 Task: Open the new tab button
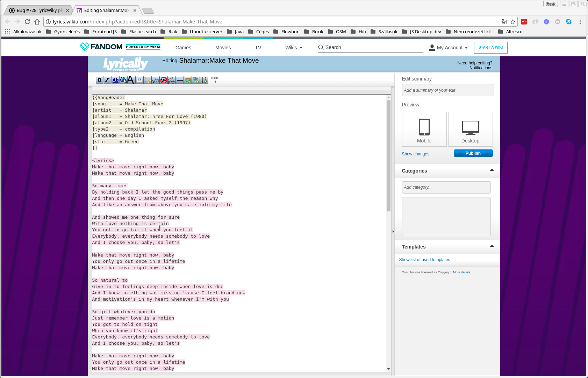148,10
